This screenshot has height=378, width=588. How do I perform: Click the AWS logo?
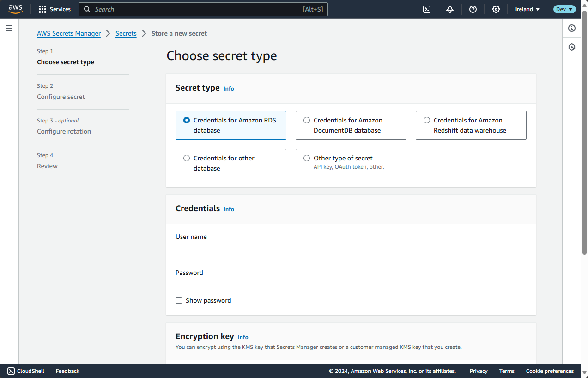tap(15, 9)
